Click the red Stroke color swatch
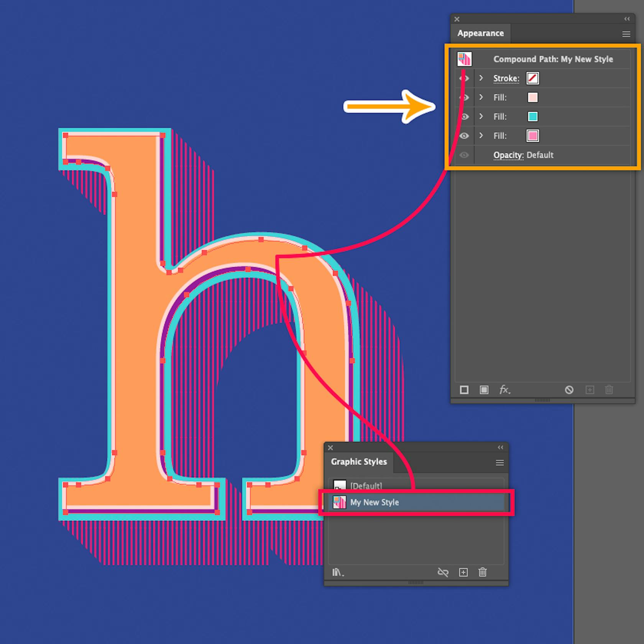This screenshot has width=644, height=644. coord(533,78)
